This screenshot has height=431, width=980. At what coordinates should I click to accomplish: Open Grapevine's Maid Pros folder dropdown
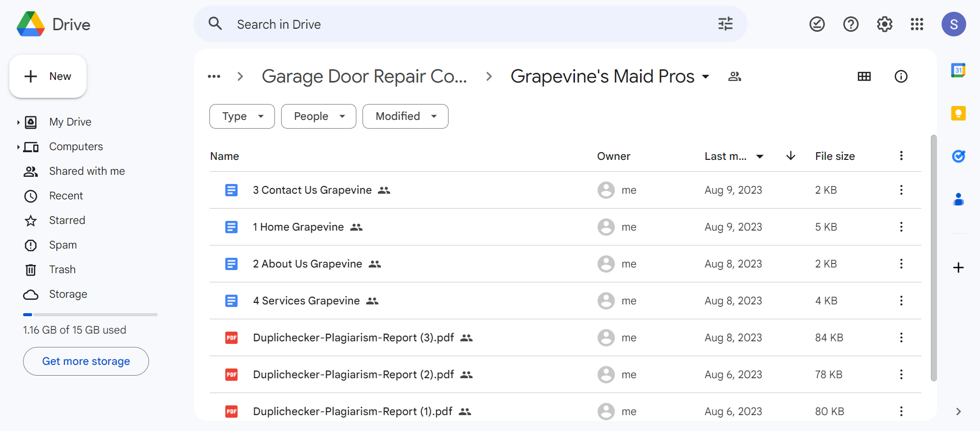click(706, 77)
